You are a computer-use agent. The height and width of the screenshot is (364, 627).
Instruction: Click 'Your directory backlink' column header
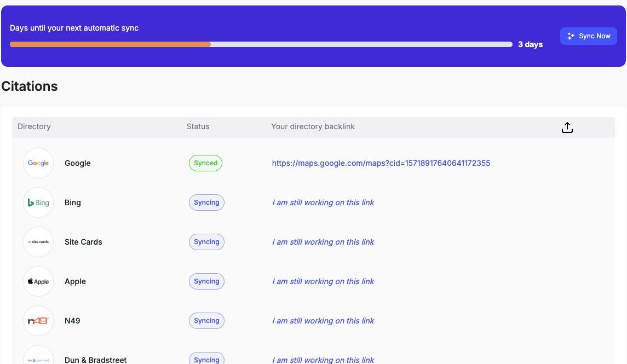click(313, 126)
